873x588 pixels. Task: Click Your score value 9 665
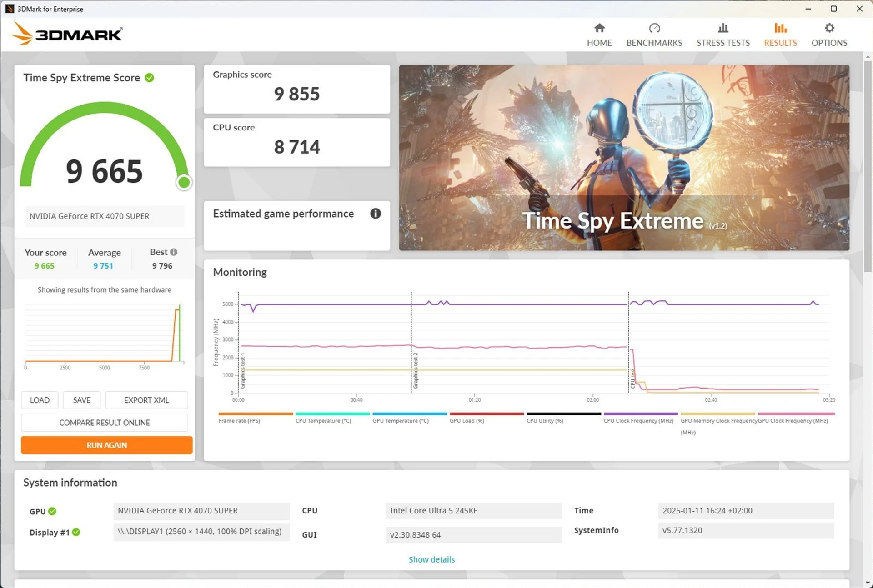pyautogui.click(x=45, y=266)
